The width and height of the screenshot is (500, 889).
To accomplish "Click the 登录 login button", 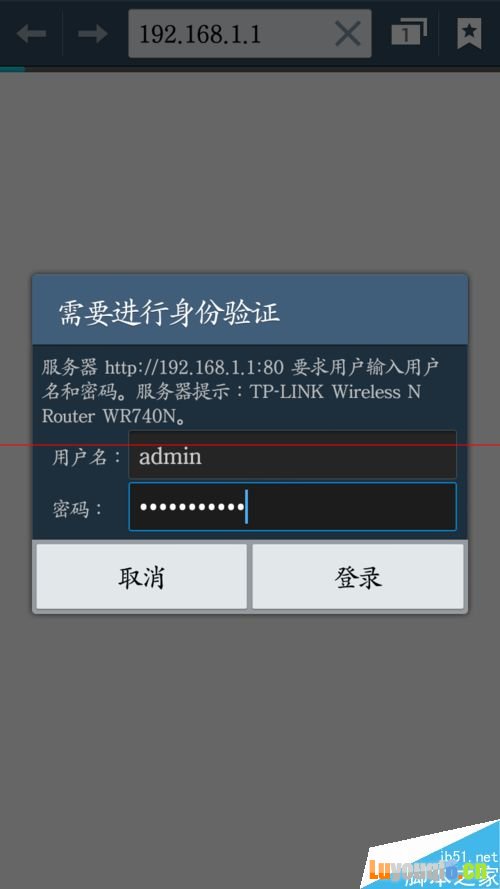I will [x=358, y=577].
